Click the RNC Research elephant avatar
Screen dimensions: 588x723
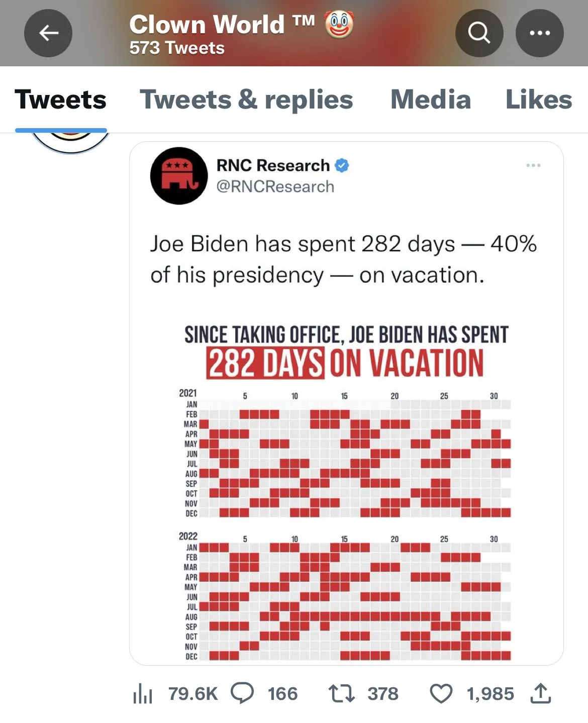point(179,176)
